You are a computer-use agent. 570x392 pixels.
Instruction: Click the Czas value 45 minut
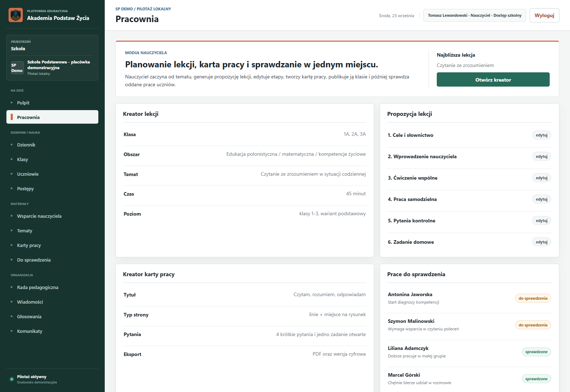tap(356, 194)
